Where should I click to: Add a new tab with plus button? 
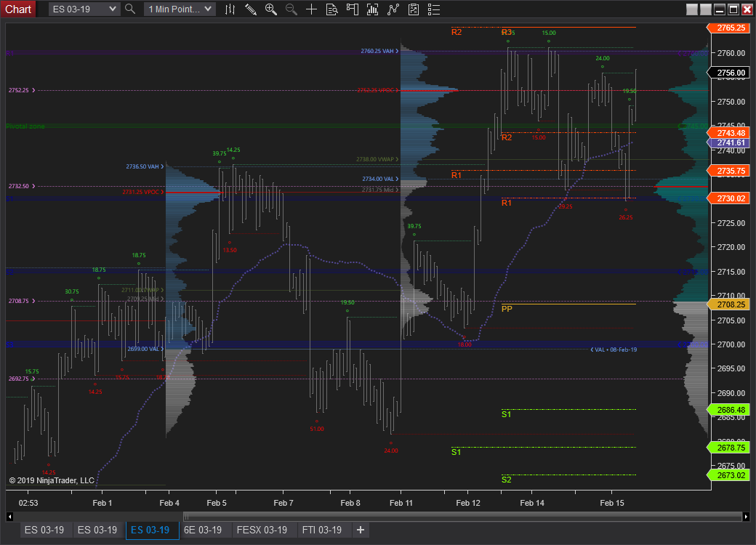coord(360,530)
